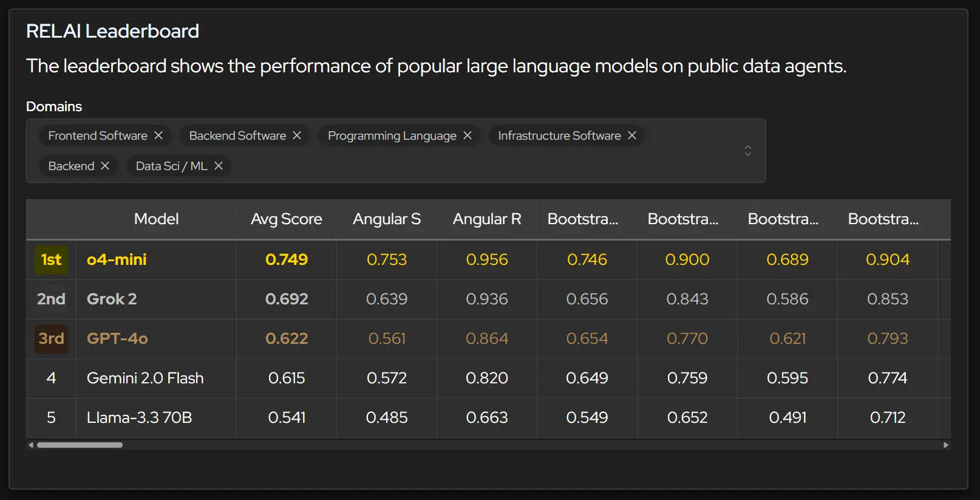Select the o4-mini model name
This screenshot has width=980, height=500.
point(117,259)
